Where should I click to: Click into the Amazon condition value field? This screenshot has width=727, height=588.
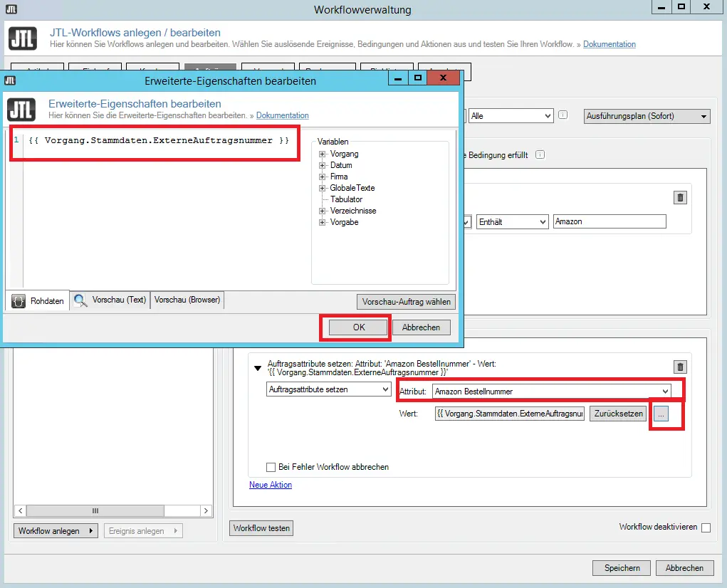tap(610, 221)
